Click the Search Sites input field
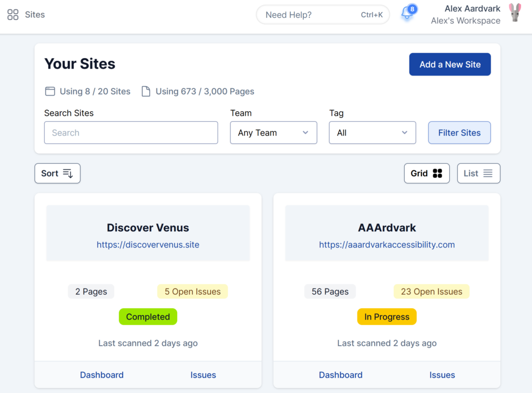 pyautogui.click(x=130, y=133)
